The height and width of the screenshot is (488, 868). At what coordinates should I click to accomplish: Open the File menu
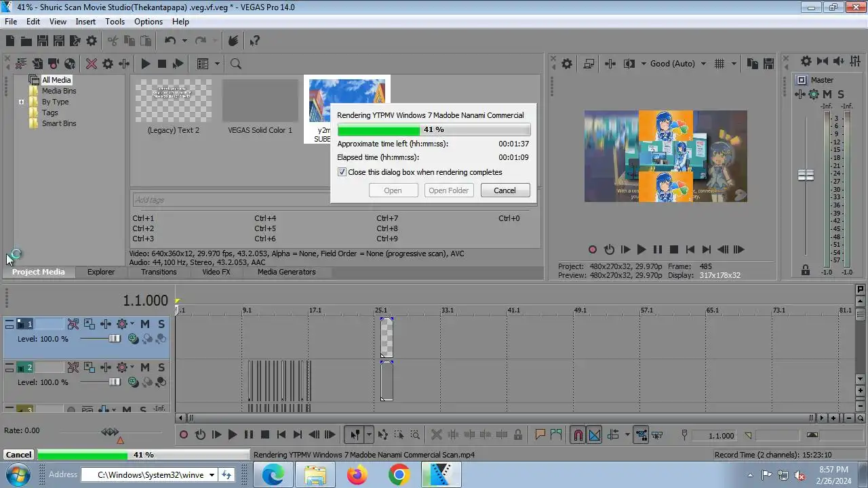point(11,22)
